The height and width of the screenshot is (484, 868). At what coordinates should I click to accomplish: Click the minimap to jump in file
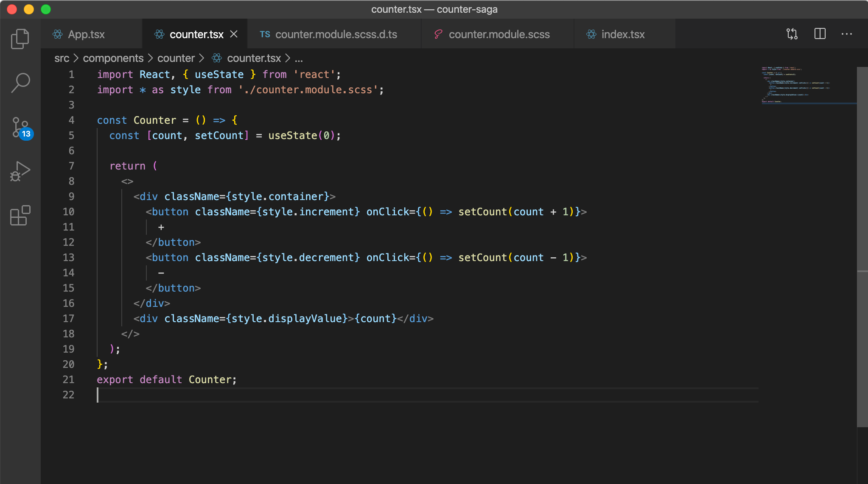click(x=806, y=85)
